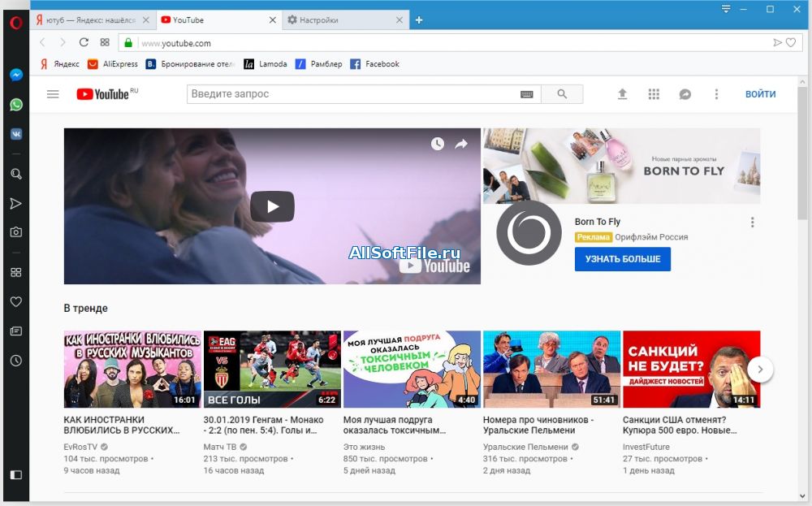Open the Генгам - Монако video thumbnail
812x506 pixels.
pyautogui.click(x=272, y=370)
